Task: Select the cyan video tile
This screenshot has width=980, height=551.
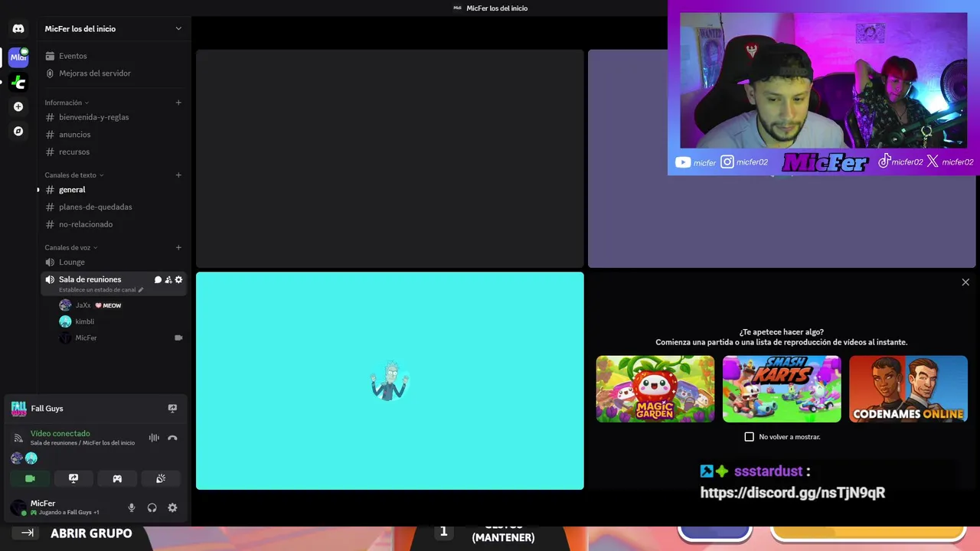Action: point(390,380)
